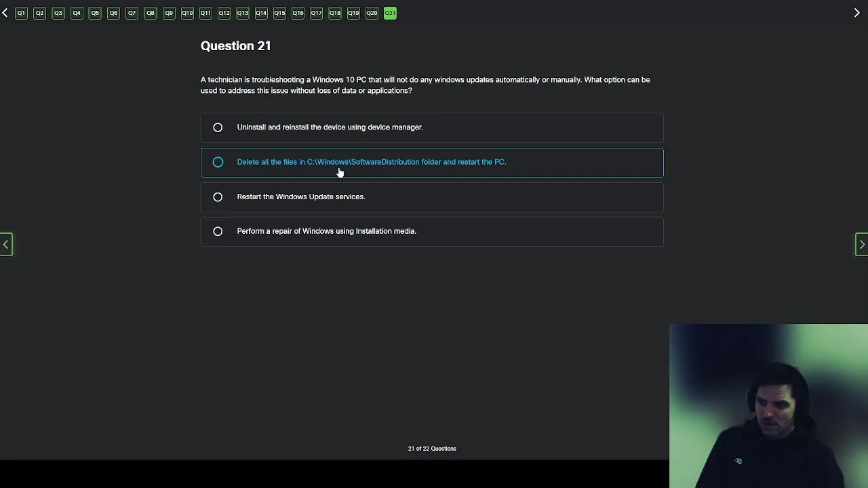Jump to question Q2 in navigator
Screen dimensions: 868x488
pyautogui.click(x=39, y=13)
